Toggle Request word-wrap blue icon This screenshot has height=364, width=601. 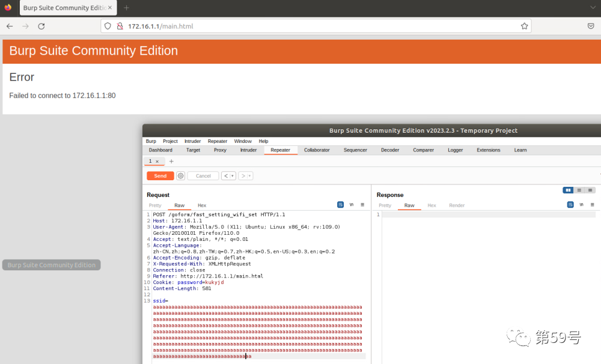(x=340, y=205)
